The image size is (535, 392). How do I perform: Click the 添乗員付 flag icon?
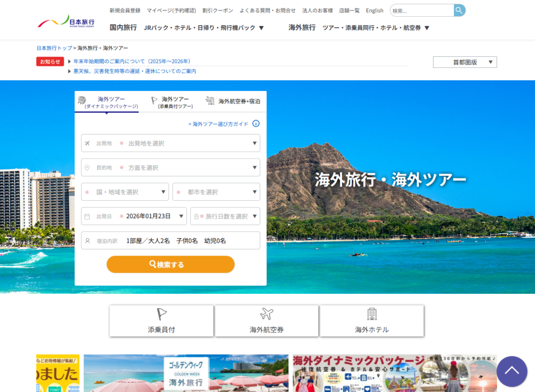[x=161, y=314]
